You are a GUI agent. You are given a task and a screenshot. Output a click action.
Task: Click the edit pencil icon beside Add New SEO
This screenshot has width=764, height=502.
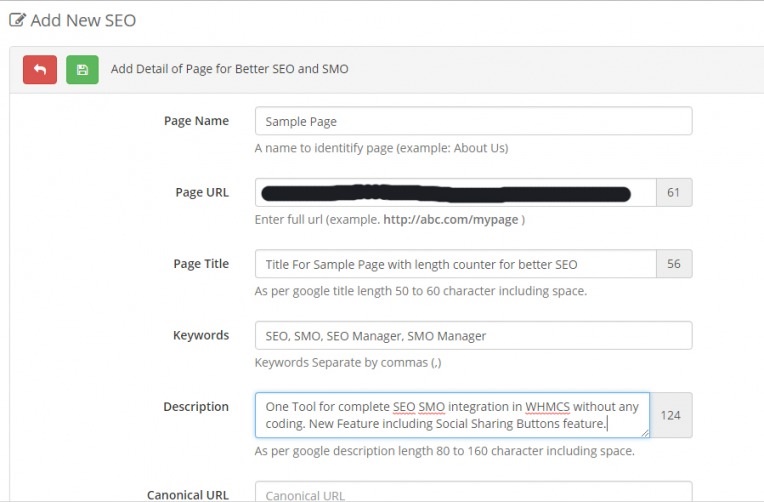click(18, 20)
